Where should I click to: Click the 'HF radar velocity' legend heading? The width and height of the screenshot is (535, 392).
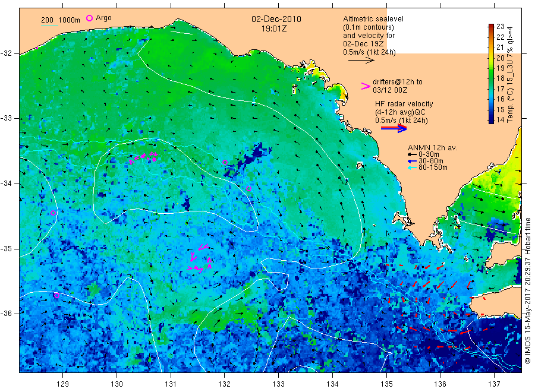point(404,104)
